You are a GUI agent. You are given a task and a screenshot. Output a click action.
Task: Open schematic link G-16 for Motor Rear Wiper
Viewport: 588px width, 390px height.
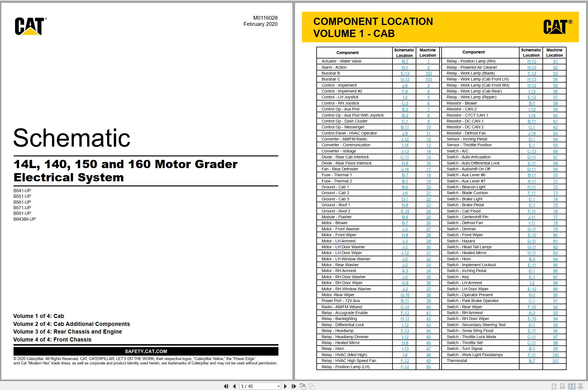[405, 295]
